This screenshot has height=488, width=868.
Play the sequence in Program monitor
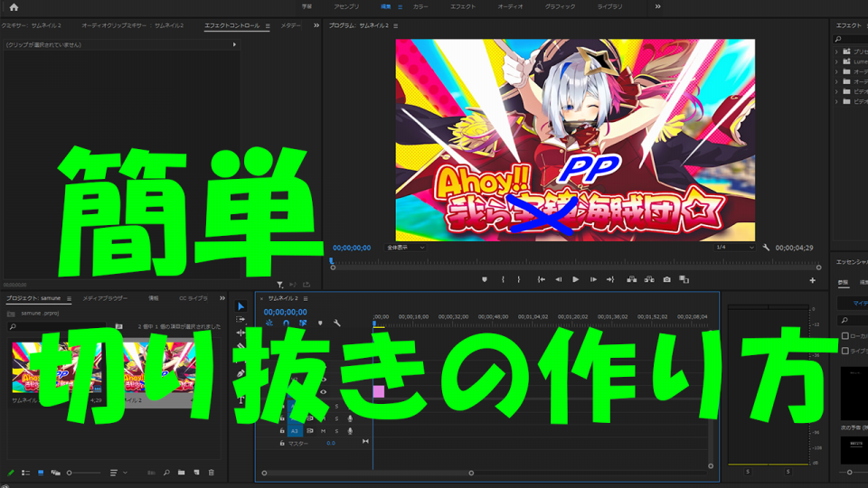[x=576, y=280]
